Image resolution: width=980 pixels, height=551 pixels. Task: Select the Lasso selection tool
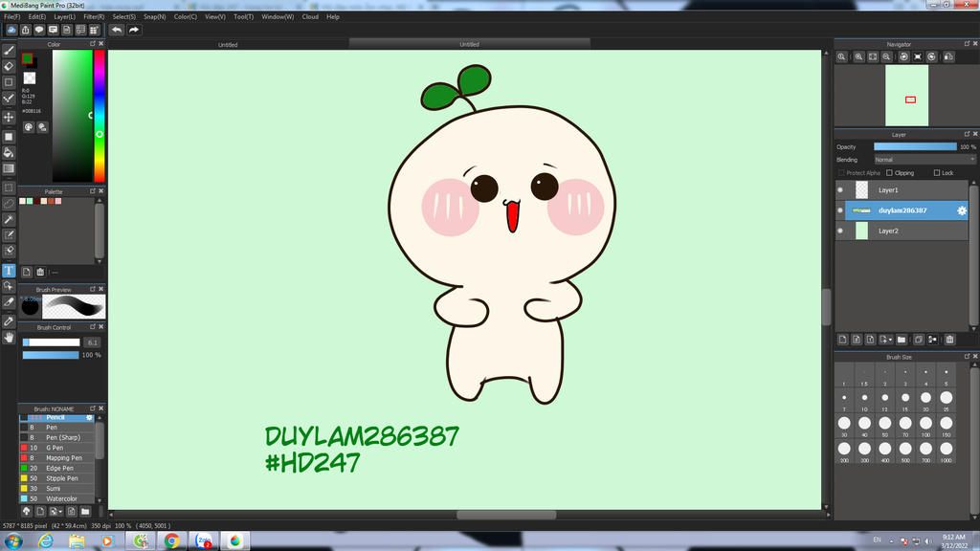9,204
